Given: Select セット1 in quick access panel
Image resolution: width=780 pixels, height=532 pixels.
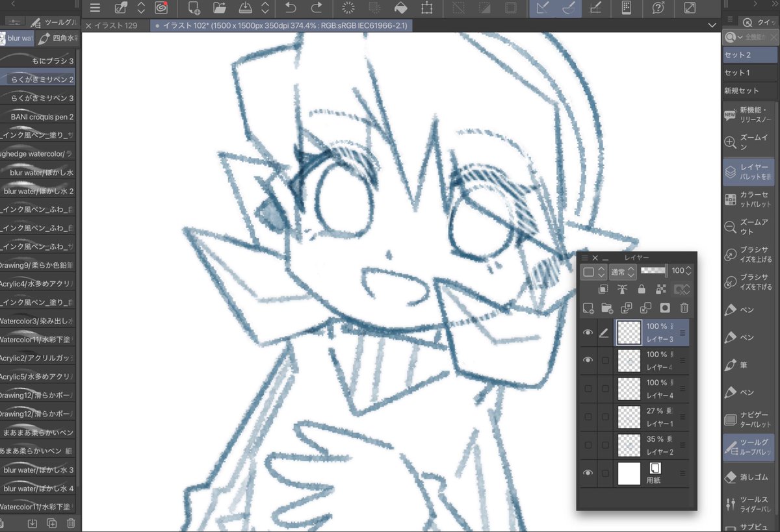Looking at the screenshot, I should pos(751,73).
